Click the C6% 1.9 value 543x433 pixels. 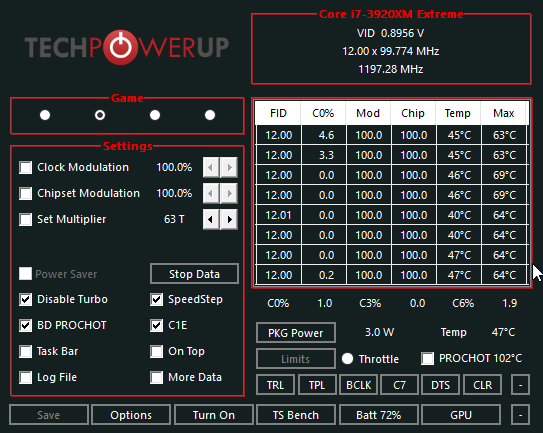point(510,303)
